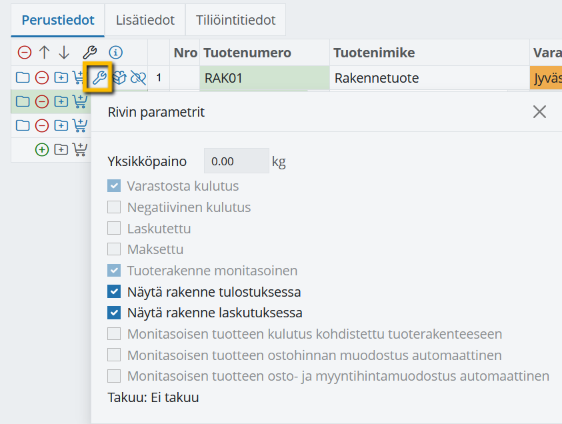This screenshot has height=424, width=562.
Task: Click the box package icon on RAK01 row
Action: 120,77
